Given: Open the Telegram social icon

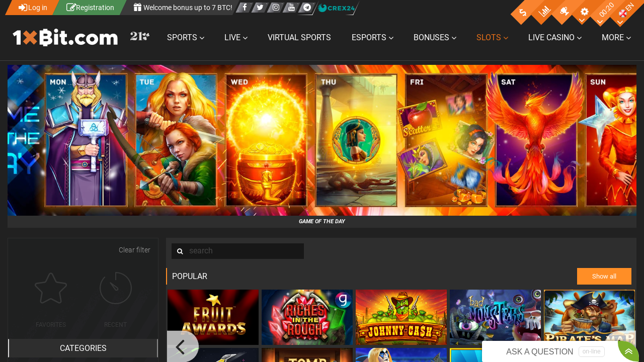Looking at the screenshot, I should pos(307,8).
